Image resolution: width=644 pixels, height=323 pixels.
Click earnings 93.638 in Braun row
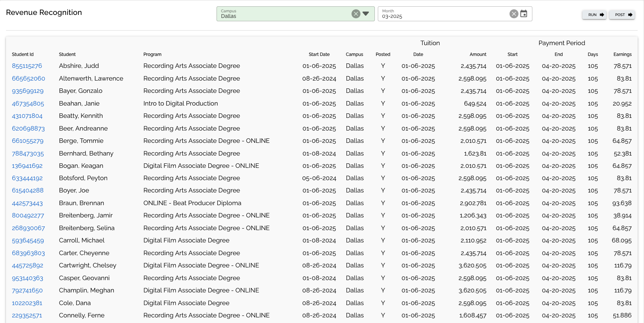(622, 203)
